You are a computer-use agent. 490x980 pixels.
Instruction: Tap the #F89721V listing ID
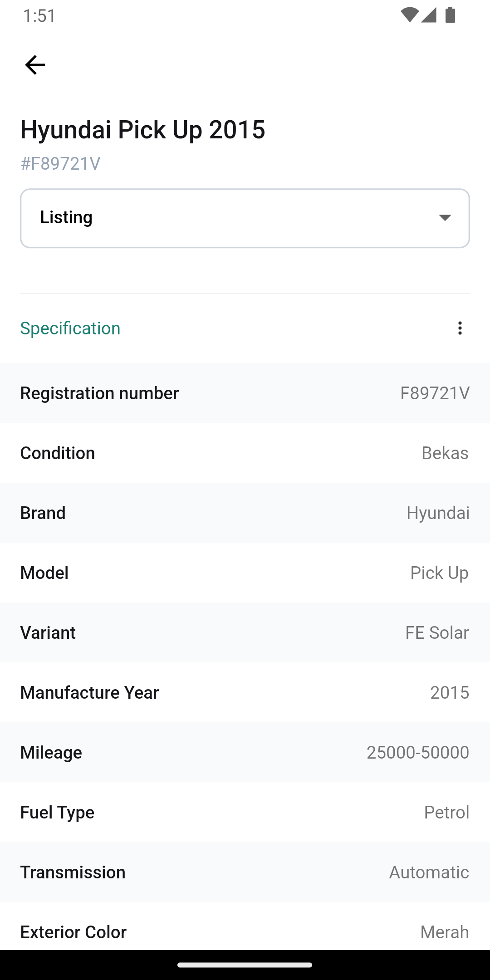tap(60, 163)
